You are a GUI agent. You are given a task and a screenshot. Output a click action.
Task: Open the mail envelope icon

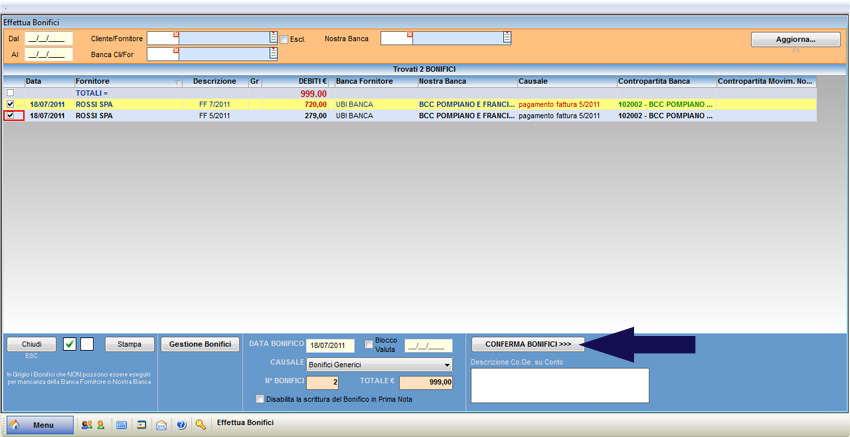tap(161, 425)
